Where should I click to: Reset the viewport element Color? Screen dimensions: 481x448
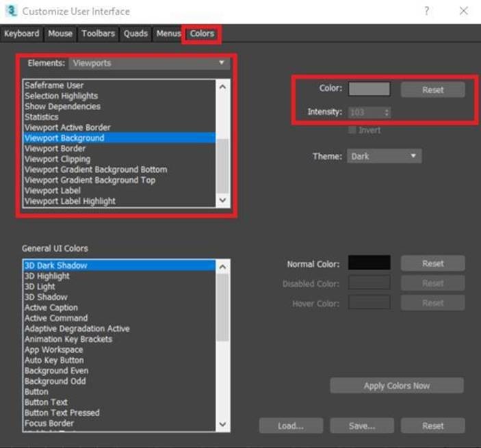(432, 90)
